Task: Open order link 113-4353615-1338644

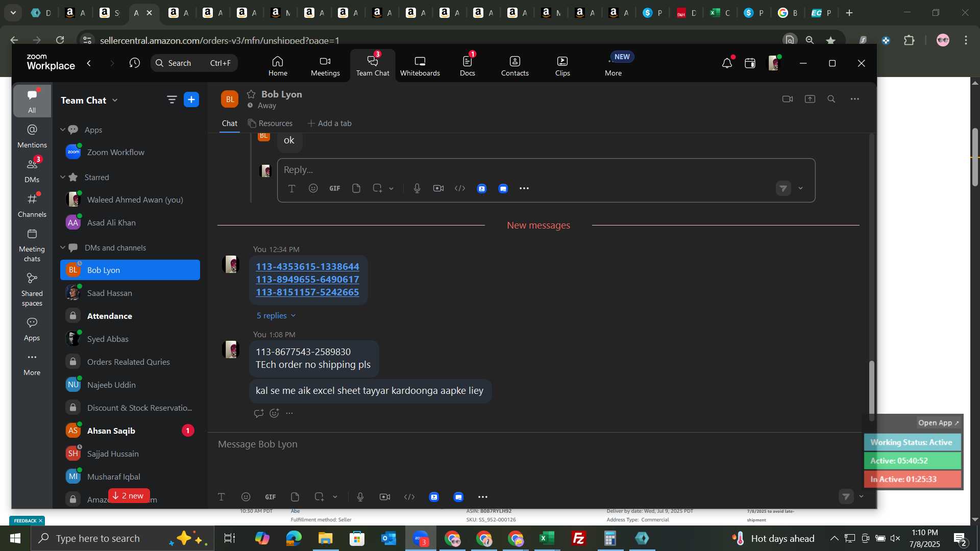Action: coord(307,267)
